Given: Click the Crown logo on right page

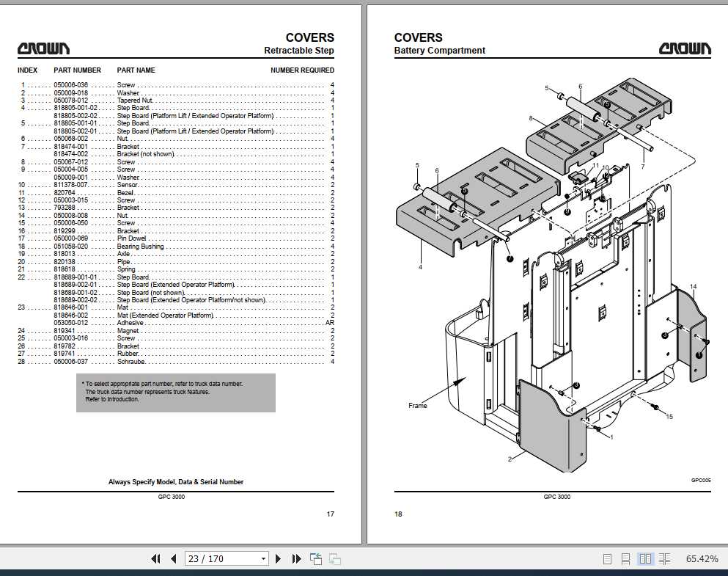Looking at the screenshot, I should tap(685, 48).
